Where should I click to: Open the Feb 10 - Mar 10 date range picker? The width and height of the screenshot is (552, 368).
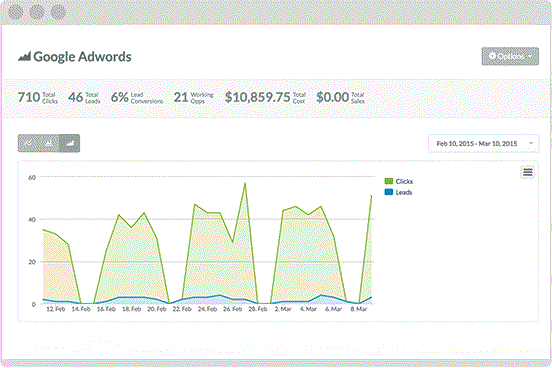coord(483,143)
